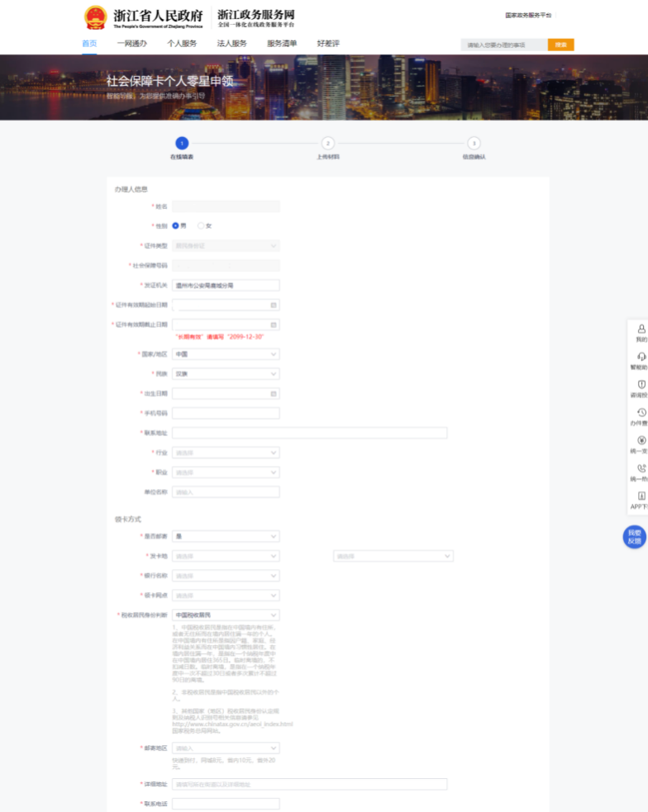Click the 国家政务服务平台 link

coord(528,16)
